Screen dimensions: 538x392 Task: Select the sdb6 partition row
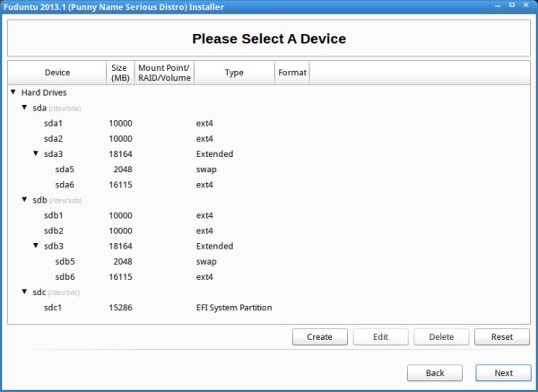coord(269,276)
